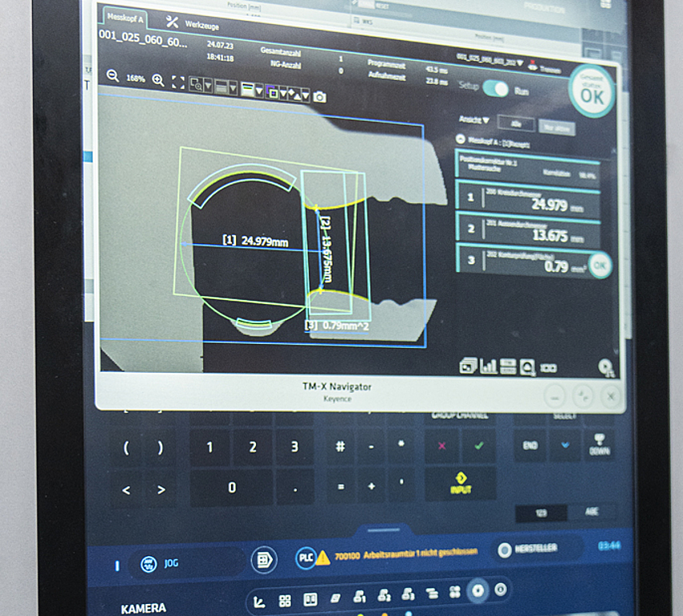Click the region zoom tool icon
This screenshot has height=616, width=683.
(197, 85)
